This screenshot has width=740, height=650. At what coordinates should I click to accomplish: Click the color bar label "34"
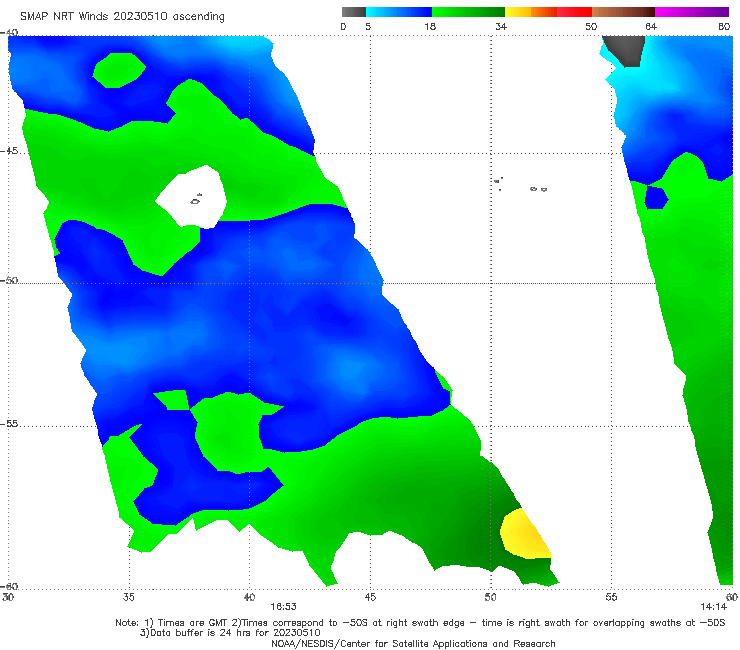click(x=501, y=26)
